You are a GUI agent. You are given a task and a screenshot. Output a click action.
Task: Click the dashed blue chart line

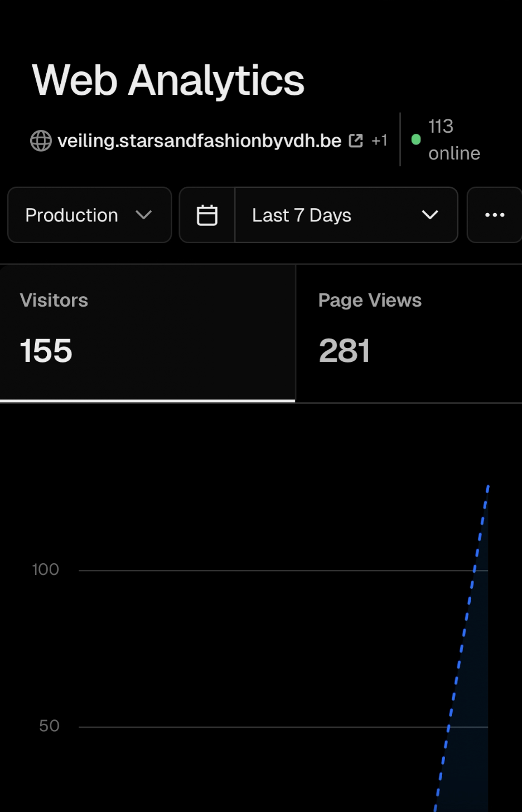(462, 648)
